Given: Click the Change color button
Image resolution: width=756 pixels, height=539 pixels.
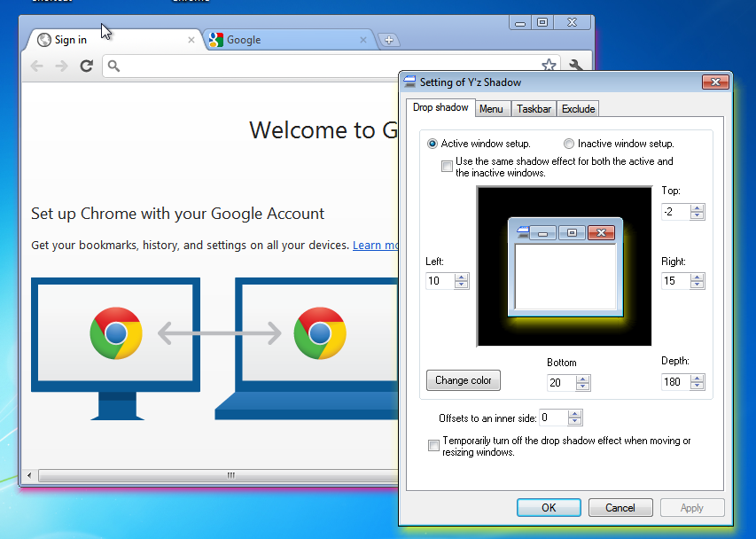Looking at the screenshot, I should 464,380.
